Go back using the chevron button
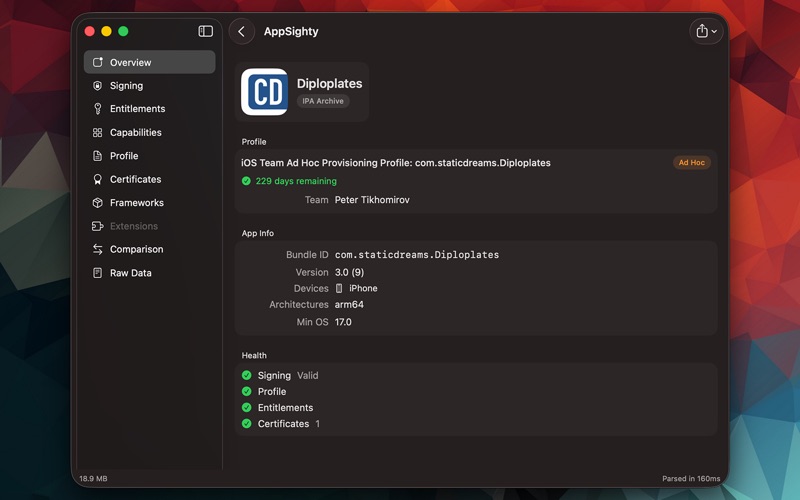800x500 pixels. coord(242,32)
